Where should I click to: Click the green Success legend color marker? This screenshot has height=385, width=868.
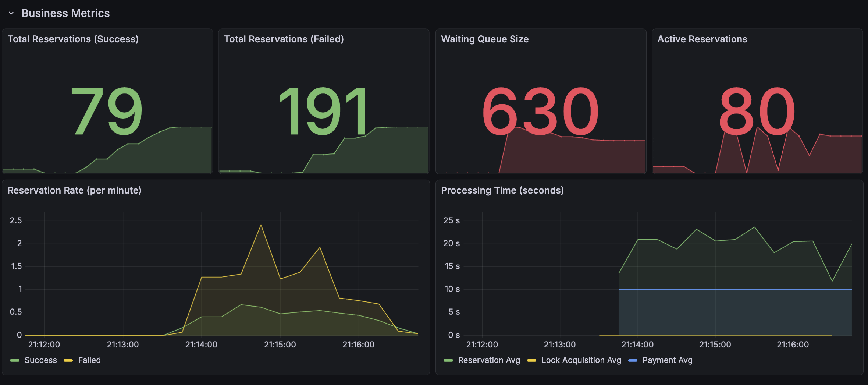pos(15,360)
